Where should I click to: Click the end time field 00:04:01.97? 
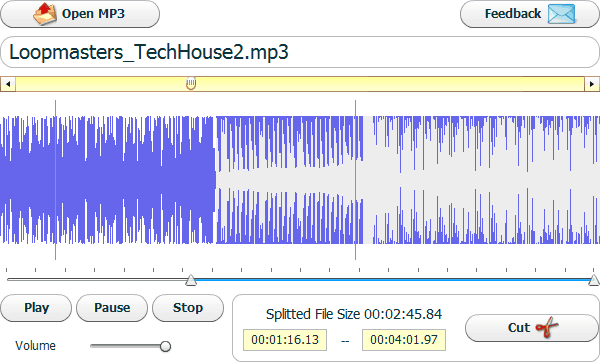pos(404,340)
